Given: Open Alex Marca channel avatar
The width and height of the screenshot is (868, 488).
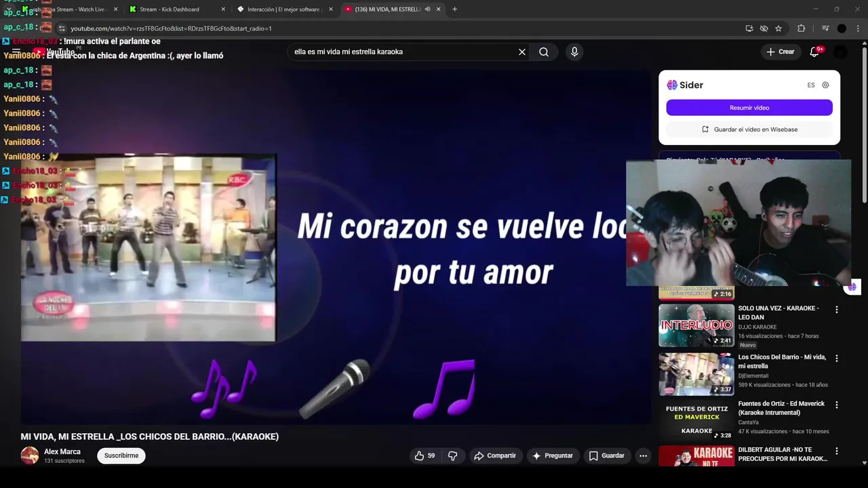Looking at the screenshot, I should coord(30,455).
